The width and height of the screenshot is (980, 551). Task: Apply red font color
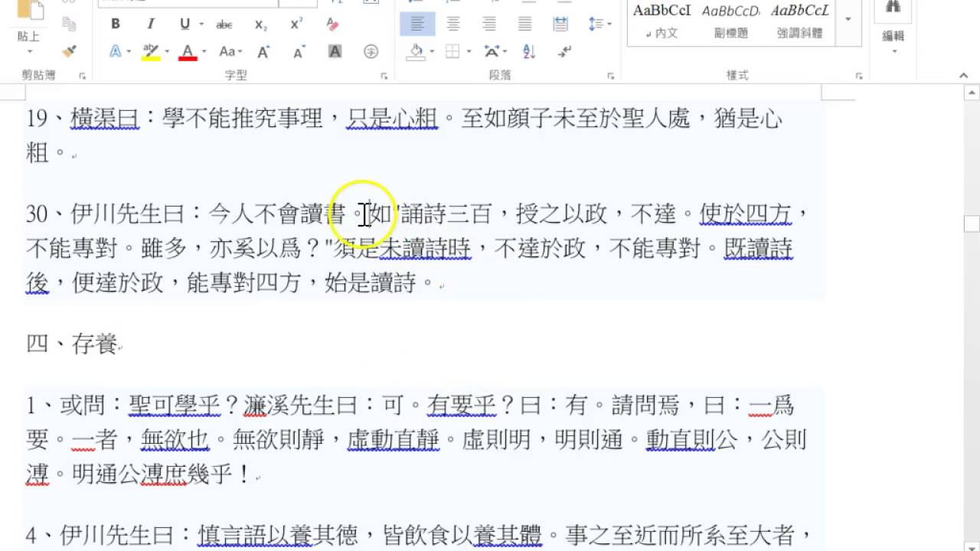click(188, 52)
